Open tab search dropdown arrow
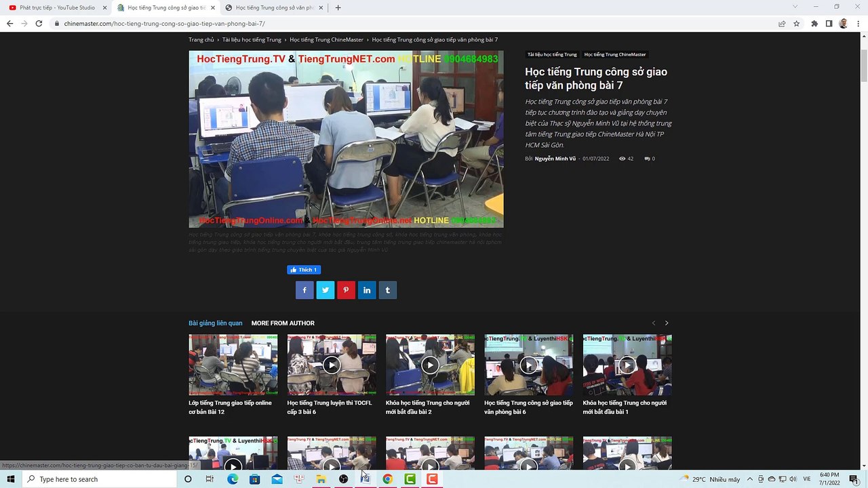 pos(795,7)
